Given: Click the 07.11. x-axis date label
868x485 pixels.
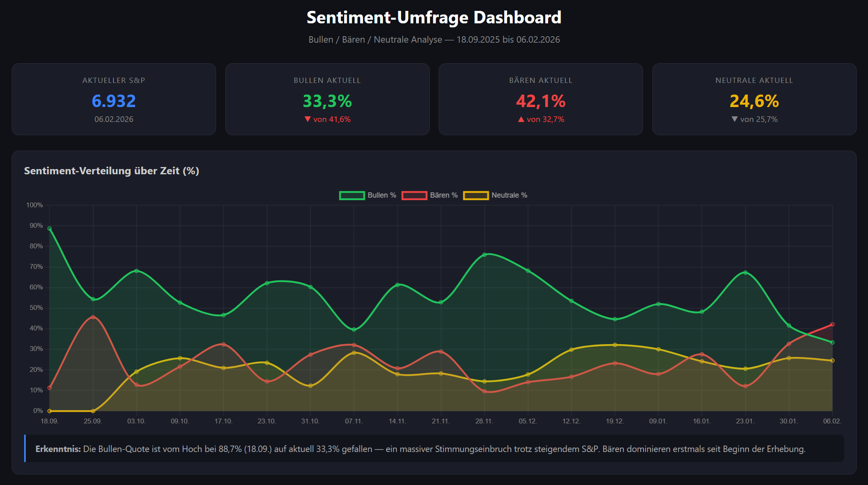Looking at the screenshot, I should click(x=354, y=421).
